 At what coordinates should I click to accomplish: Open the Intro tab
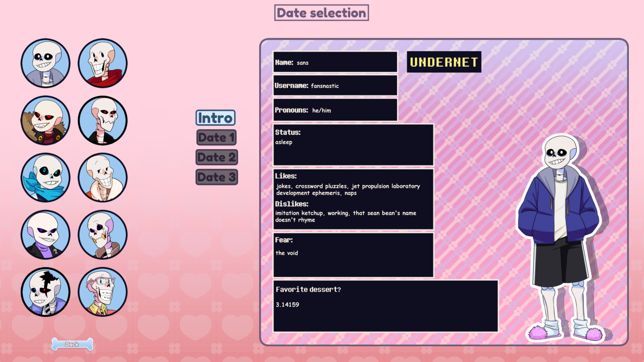click(215, 118)
